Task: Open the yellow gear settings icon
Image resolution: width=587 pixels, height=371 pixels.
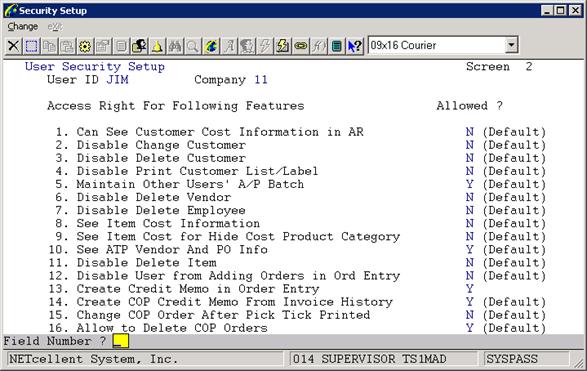Action: pos(85,46)
